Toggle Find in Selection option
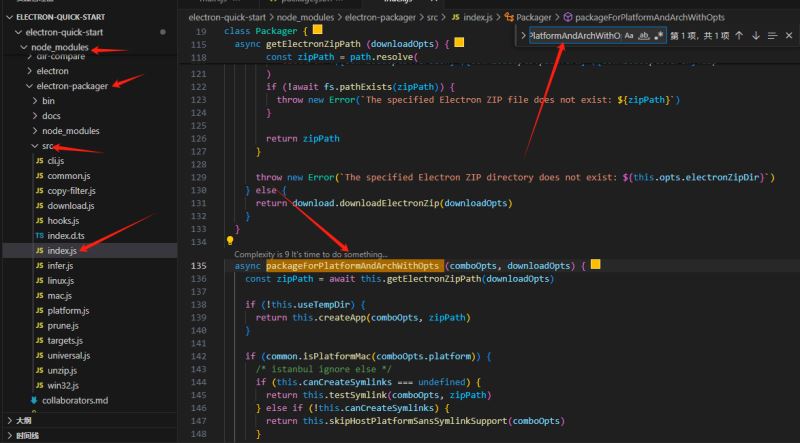800x443 pixels. pos(772,36)
